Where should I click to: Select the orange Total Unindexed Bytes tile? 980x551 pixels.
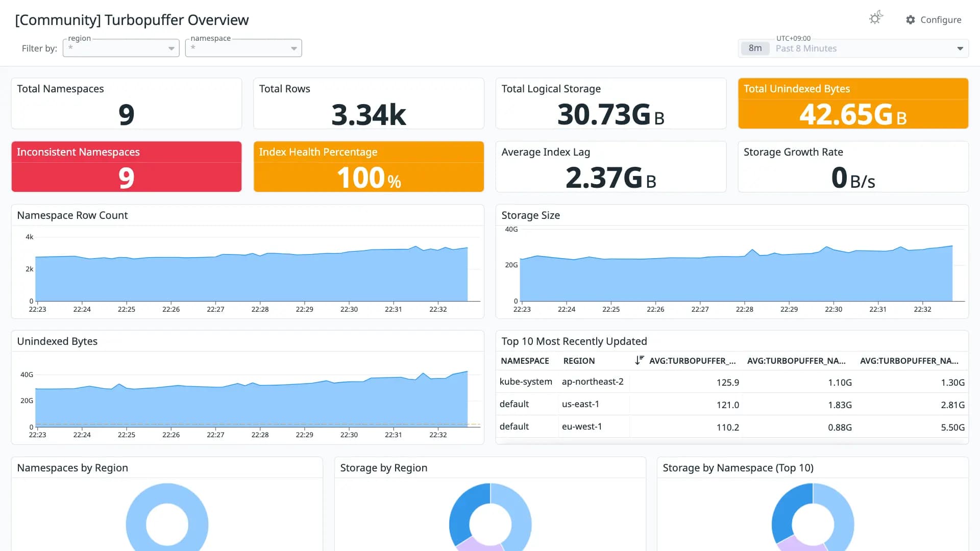[853, 104]
